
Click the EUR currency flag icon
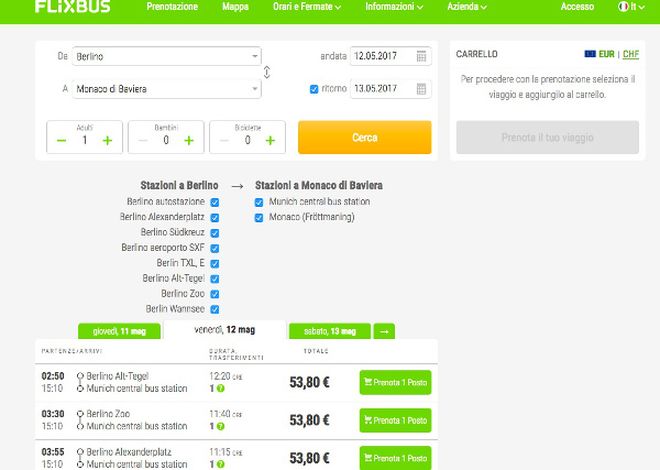(590, 54)
